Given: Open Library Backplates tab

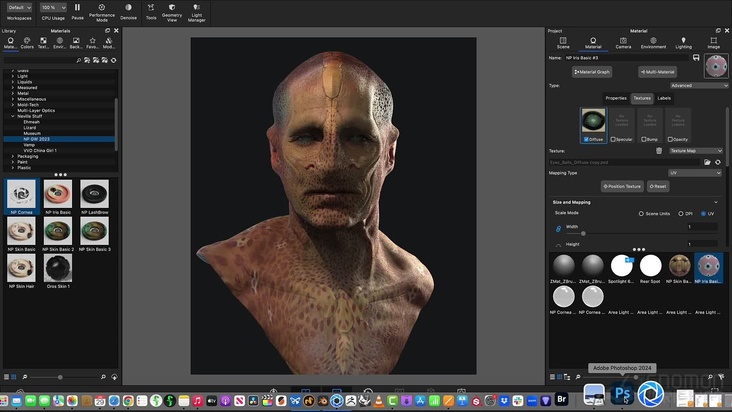Looking at the screenshot, I should click(x=76, y=43).
